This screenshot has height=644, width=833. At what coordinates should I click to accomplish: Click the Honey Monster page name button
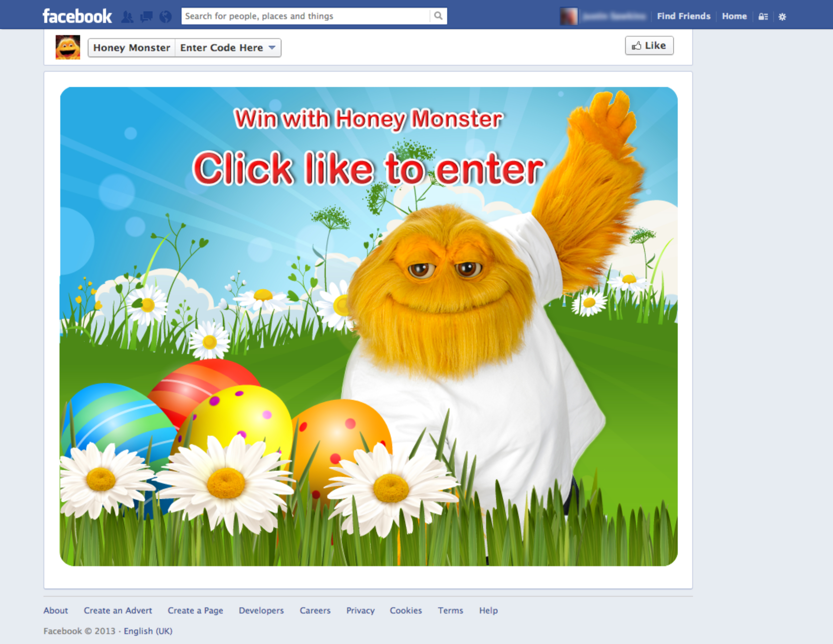coord(132,48)
